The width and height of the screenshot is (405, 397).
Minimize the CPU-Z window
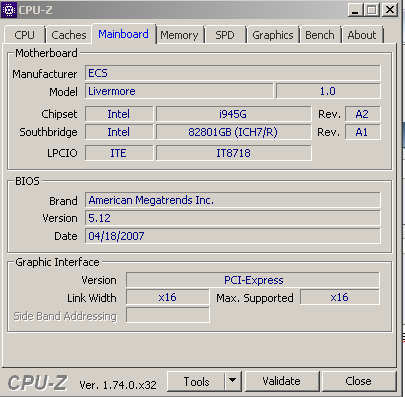coord(355,10)
